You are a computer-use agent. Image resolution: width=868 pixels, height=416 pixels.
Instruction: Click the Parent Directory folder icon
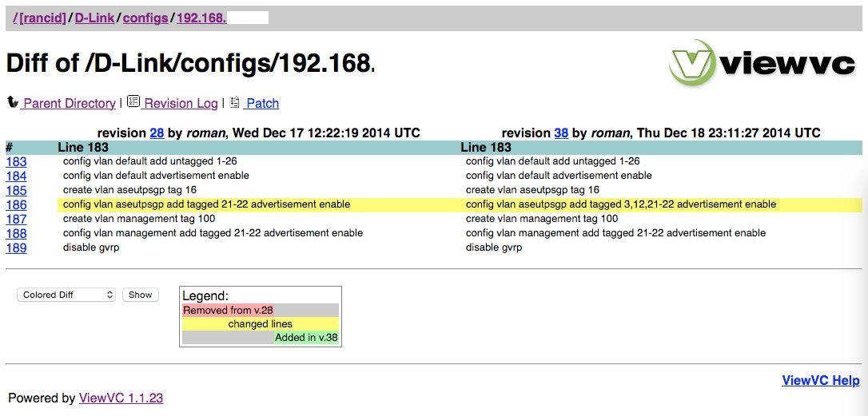pyautogui.click(x=12, y=102)
